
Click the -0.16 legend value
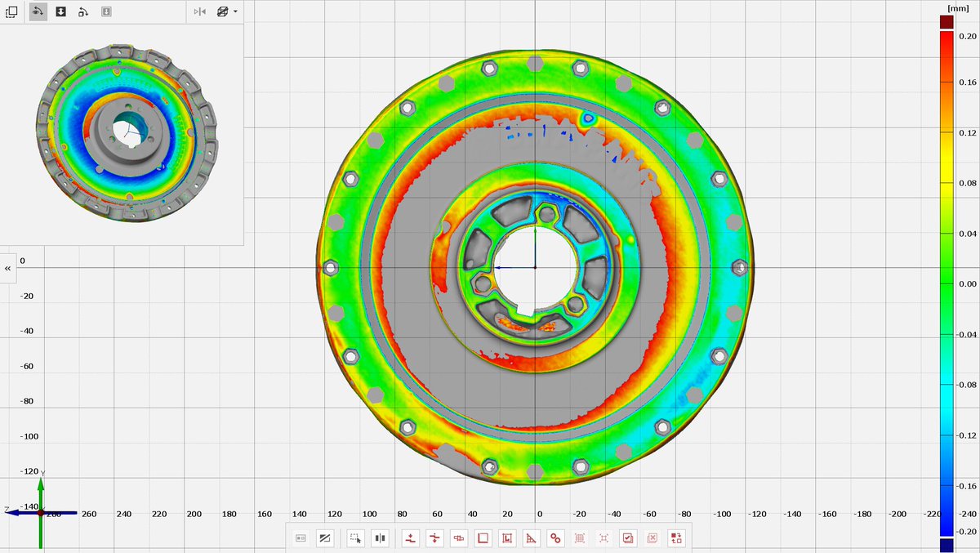click(967, 485)
